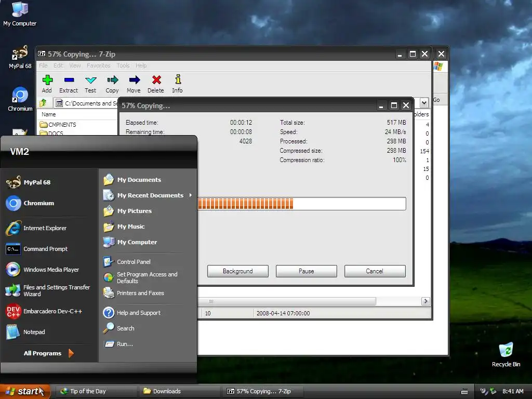532x399 pixels.
Task: Open the Tools menu in 7-Zip
Action: 123,65
